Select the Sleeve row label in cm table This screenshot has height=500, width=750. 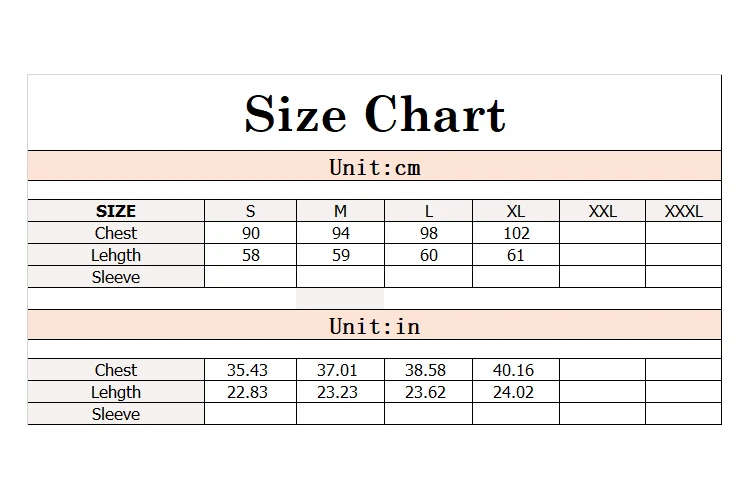tap(116, 277)
